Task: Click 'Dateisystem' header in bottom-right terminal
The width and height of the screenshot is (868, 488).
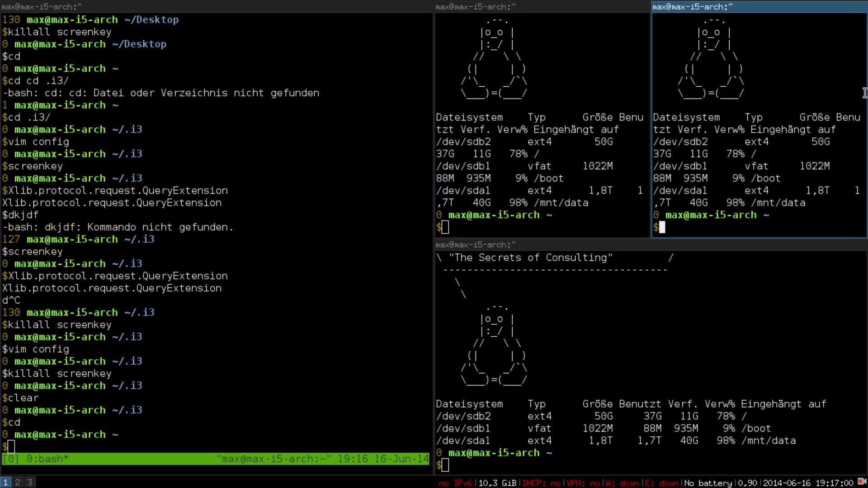Action: pyautogui.click(x=469, y=404)
